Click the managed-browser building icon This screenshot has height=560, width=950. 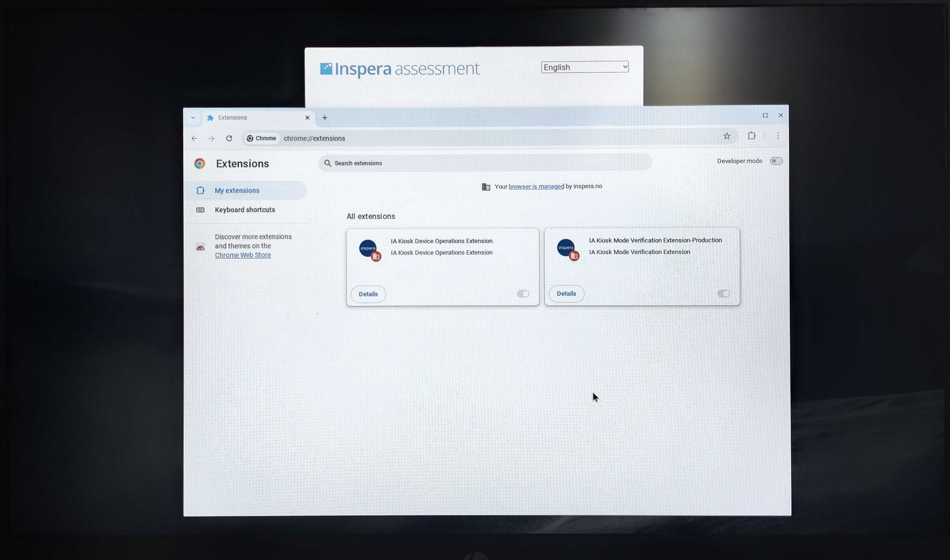486,187
